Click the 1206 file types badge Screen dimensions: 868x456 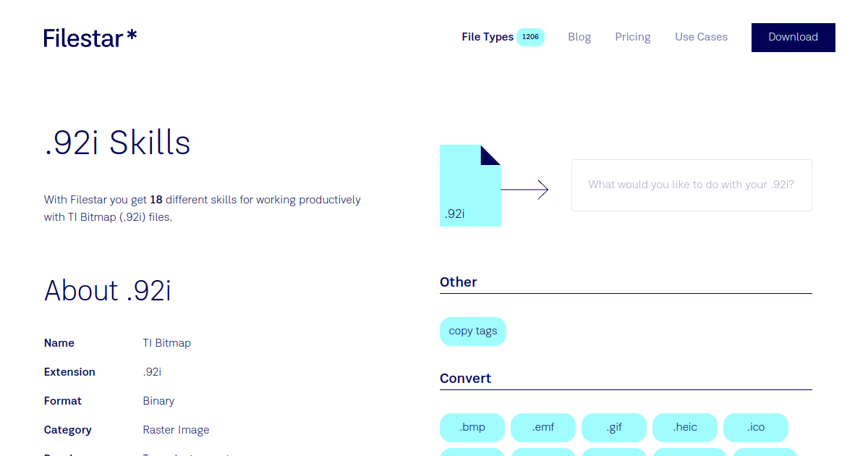point(530,37)
